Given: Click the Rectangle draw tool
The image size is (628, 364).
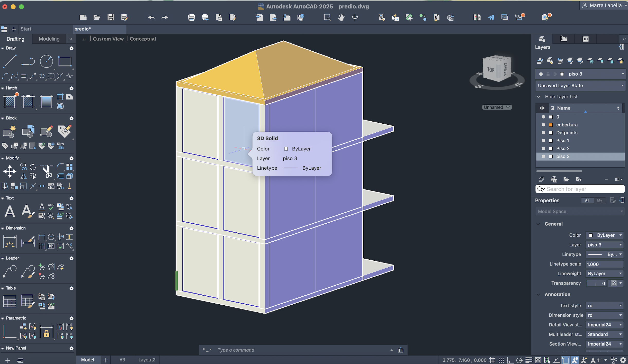Looking at the screenshot, I should click(x=65, y=61).
